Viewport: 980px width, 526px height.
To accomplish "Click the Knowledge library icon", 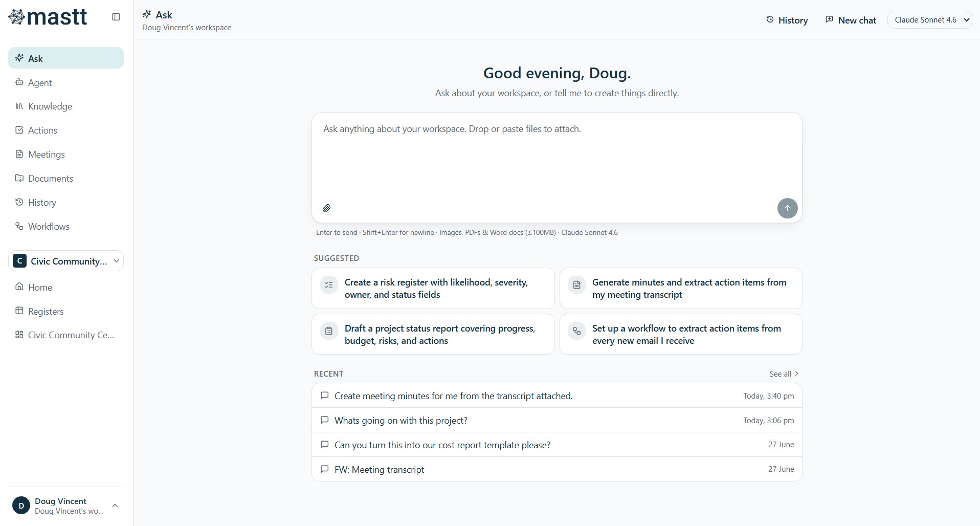I will click(x=19, y=106).
